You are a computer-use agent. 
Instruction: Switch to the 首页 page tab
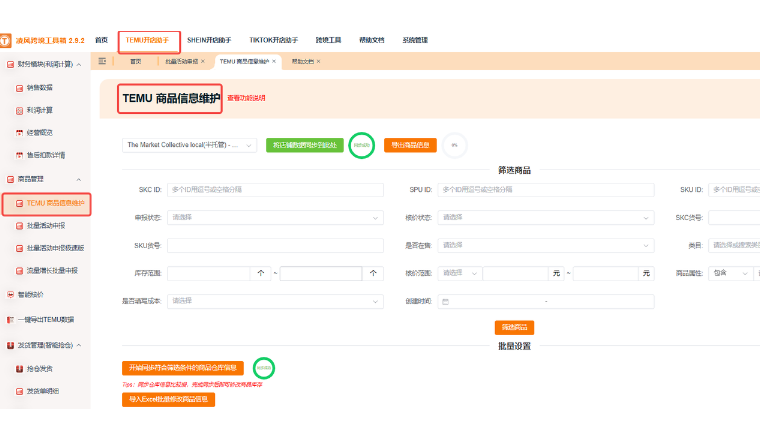coord(136,62)
